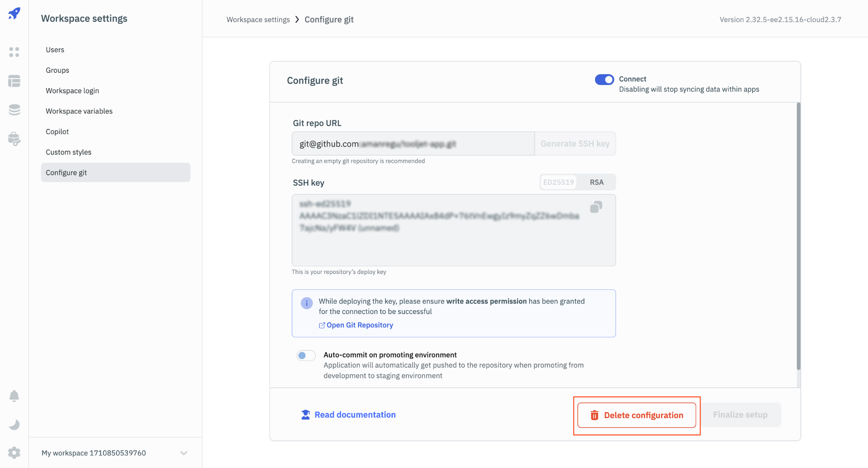868x468 pixels.
Task: Open Workspace variables settings page
Action: click(79, 111)
